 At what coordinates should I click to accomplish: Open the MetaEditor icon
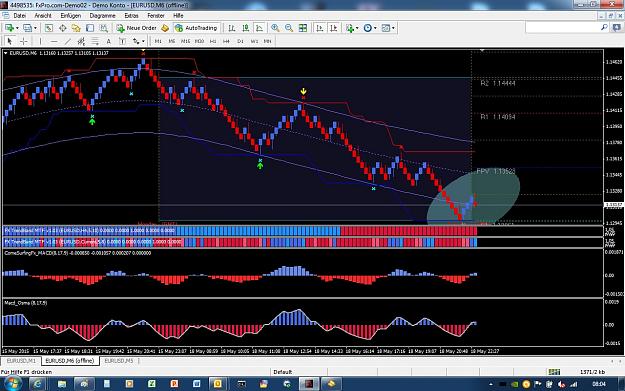coord(165,28)
